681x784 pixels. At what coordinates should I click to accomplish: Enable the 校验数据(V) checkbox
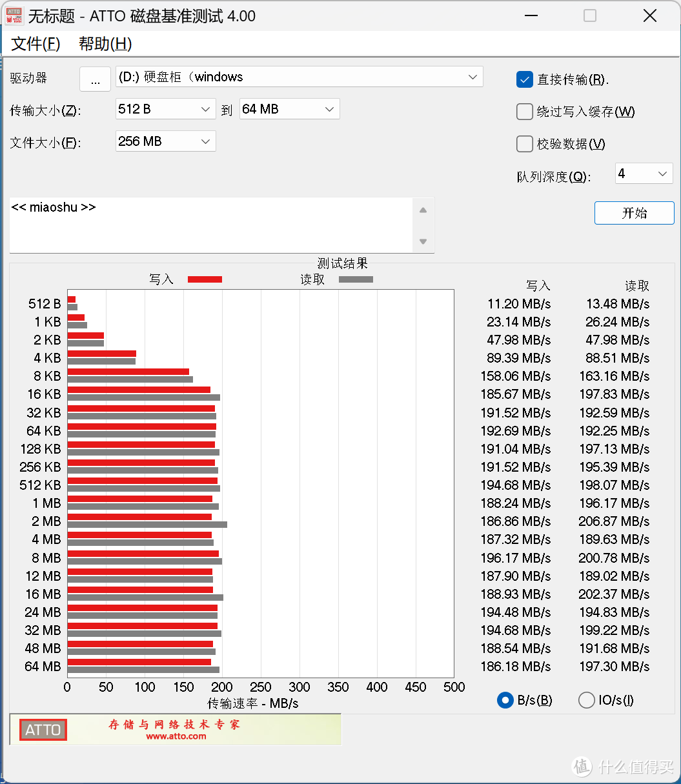click(525, 144)
